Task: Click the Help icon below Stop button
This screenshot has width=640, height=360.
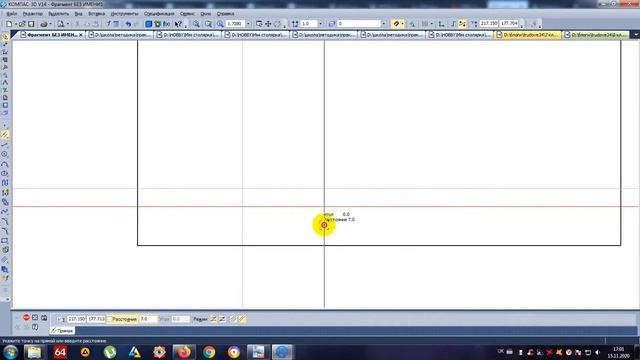Action: click(35, 327)
